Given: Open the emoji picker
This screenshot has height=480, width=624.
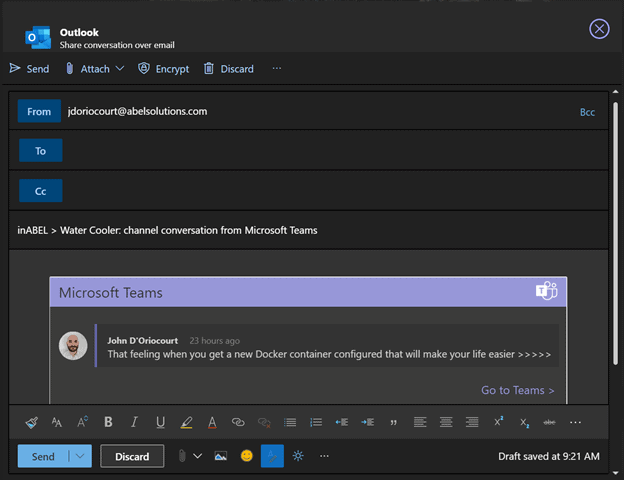Looking at the screenshot, I should pyautogui.click(x=247, y=456).
